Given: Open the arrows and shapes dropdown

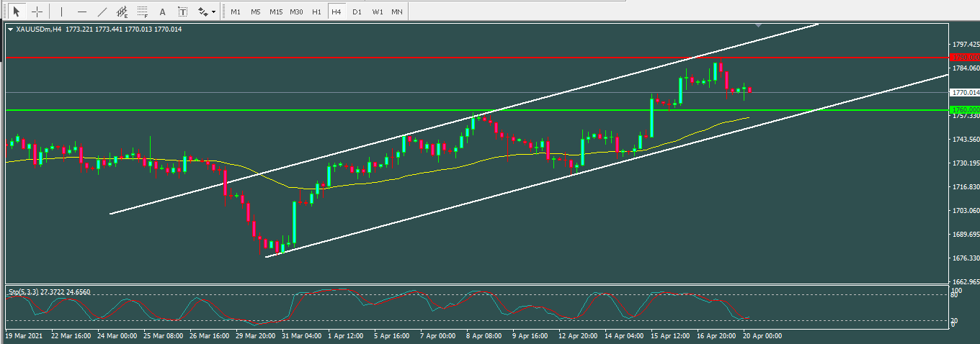Looking at the screenshot, I should [207, 12].
